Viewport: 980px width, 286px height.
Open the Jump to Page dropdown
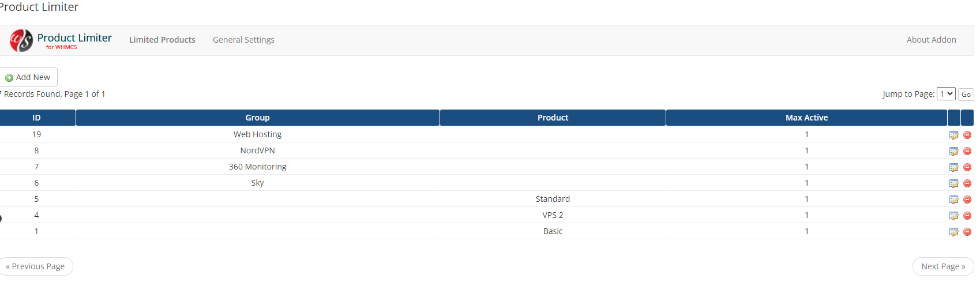tap(946, 94)
